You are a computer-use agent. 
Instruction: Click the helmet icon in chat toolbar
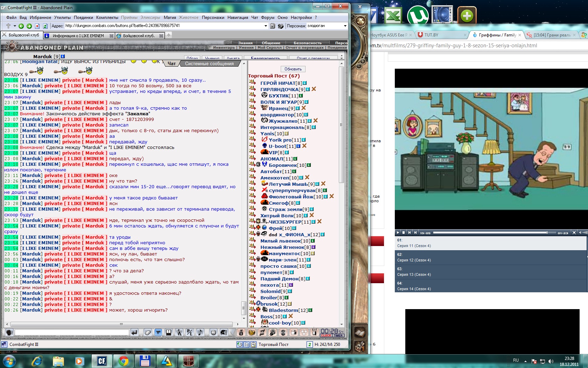pos(224,332)
